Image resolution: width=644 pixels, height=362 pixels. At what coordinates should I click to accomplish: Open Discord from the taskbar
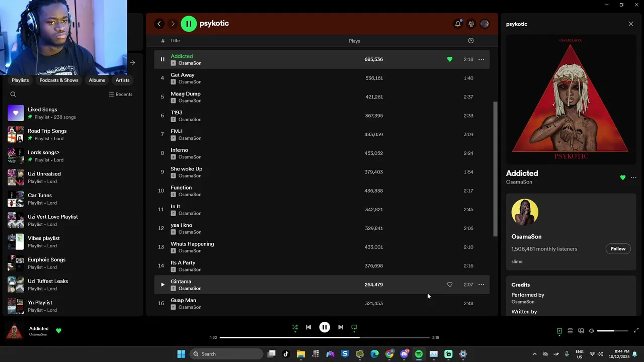click(404, 354)
